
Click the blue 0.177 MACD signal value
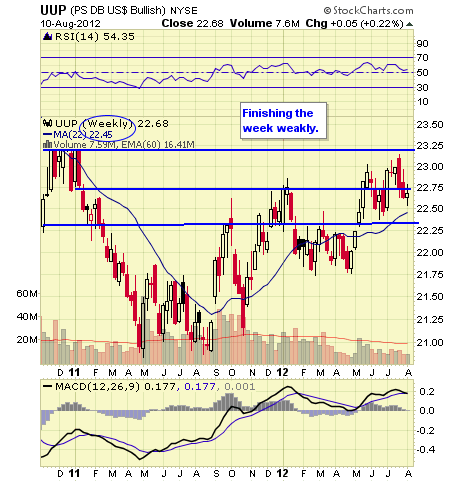click(199, 387)
